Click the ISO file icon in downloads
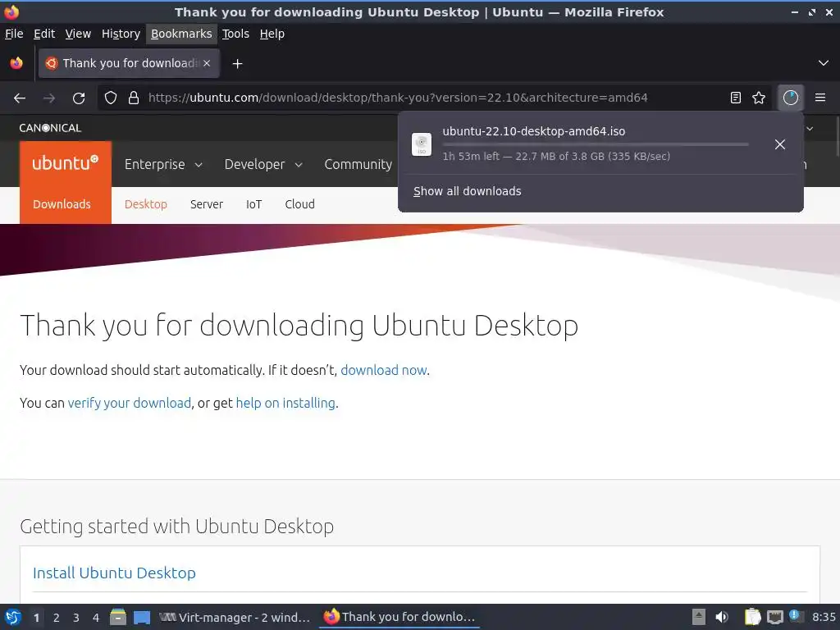 (x=422, y=144)
